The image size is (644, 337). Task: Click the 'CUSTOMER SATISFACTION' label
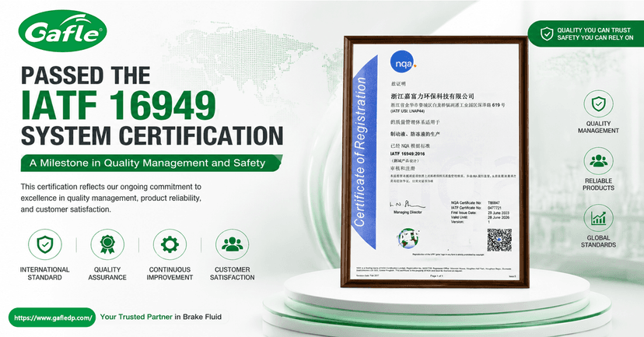(232, 273)
